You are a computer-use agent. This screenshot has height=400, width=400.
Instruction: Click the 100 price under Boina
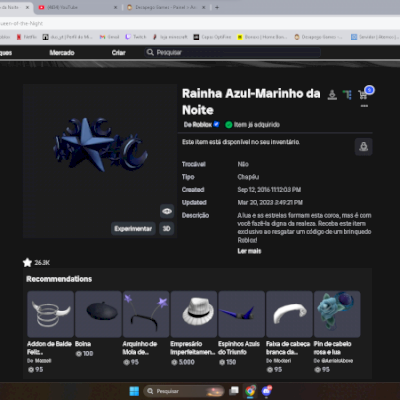(85, 354)
